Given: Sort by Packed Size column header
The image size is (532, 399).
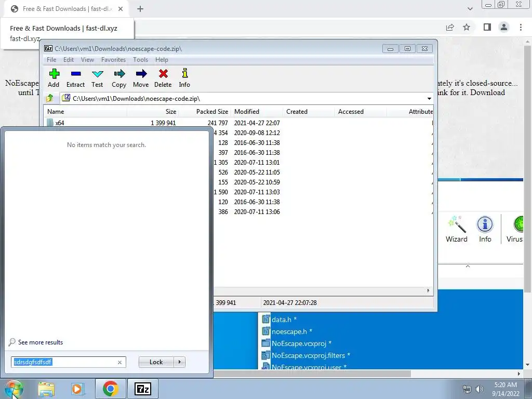Looking at the screenshot, I should tap(205, 112).
